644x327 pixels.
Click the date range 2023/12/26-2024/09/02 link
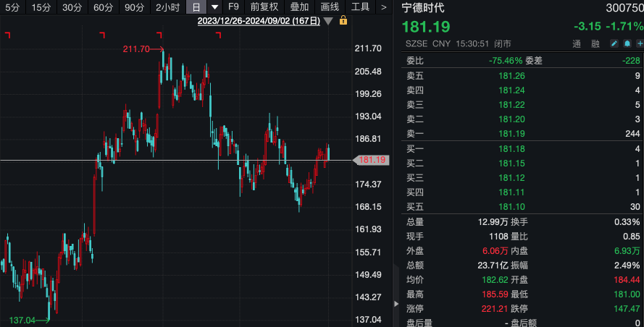(259, 21)
